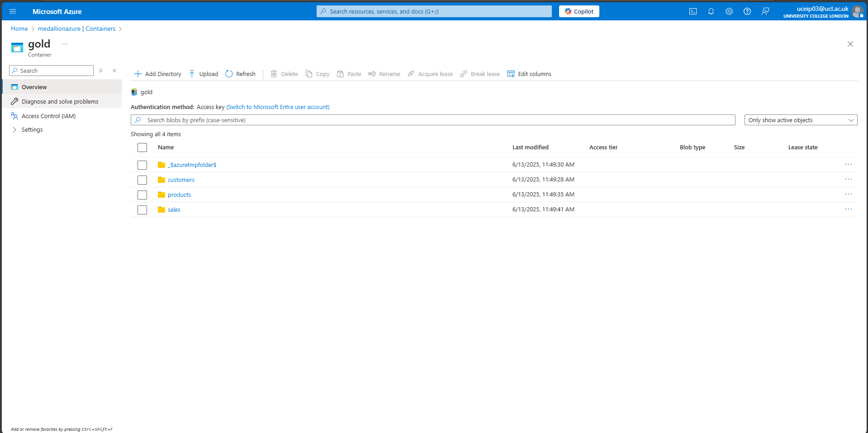Click the Delete toolbar button
Viewport: 868px width, 433px height.
[285, 74]
